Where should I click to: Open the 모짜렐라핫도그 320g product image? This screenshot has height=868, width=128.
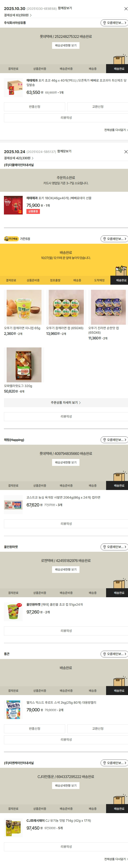coord(24,365)
